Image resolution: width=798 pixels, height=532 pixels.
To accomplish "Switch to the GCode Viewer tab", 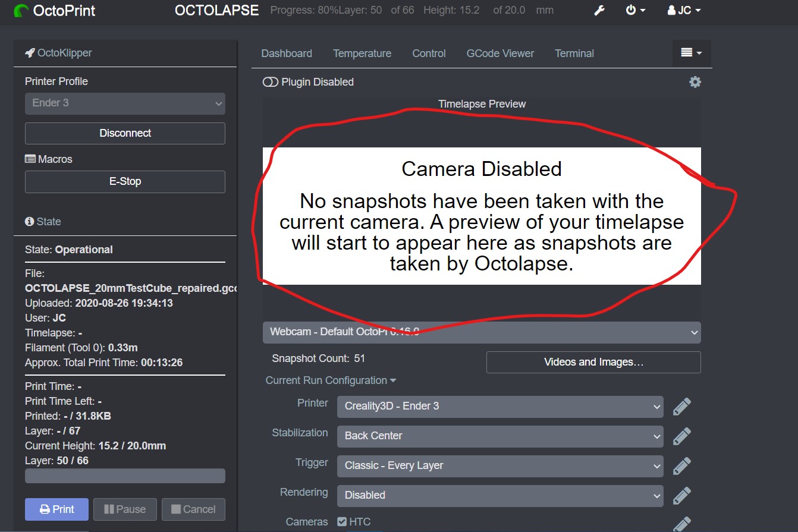I will click(x=500, y=53).
